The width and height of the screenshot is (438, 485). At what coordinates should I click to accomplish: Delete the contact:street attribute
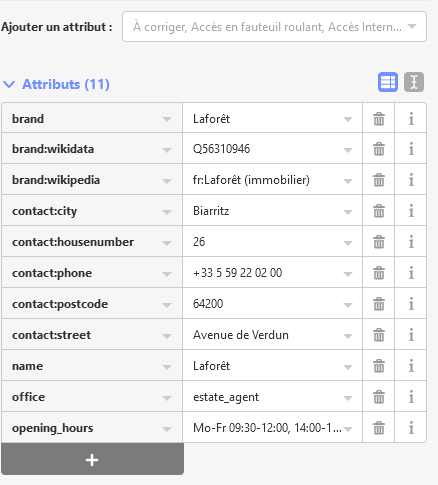(x=379, y=335)
